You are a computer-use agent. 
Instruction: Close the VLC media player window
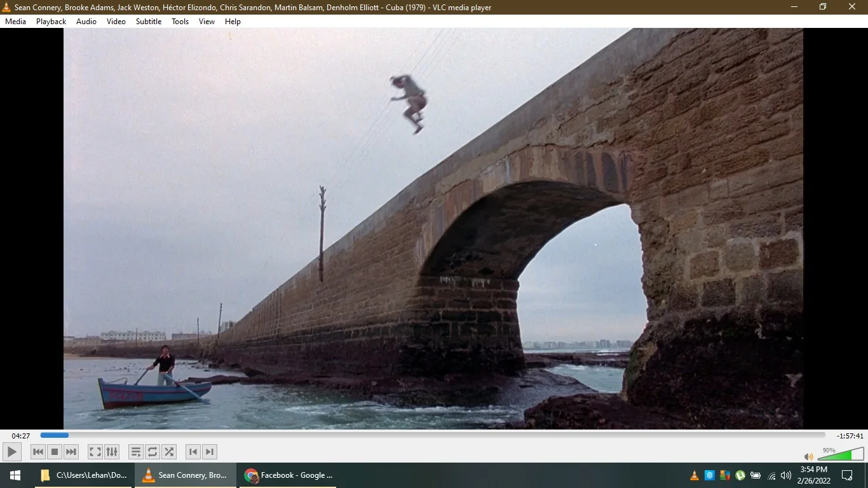click(x=853, y=7)
